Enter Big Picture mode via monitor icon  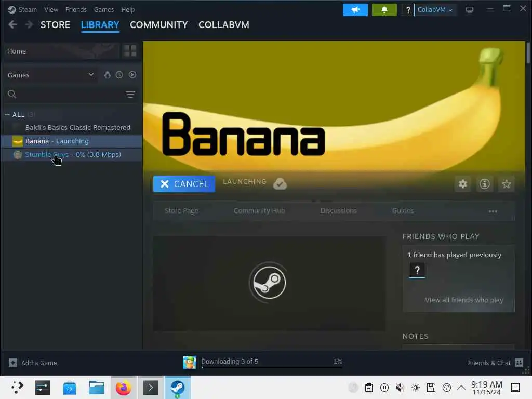(x=470, y=10)
